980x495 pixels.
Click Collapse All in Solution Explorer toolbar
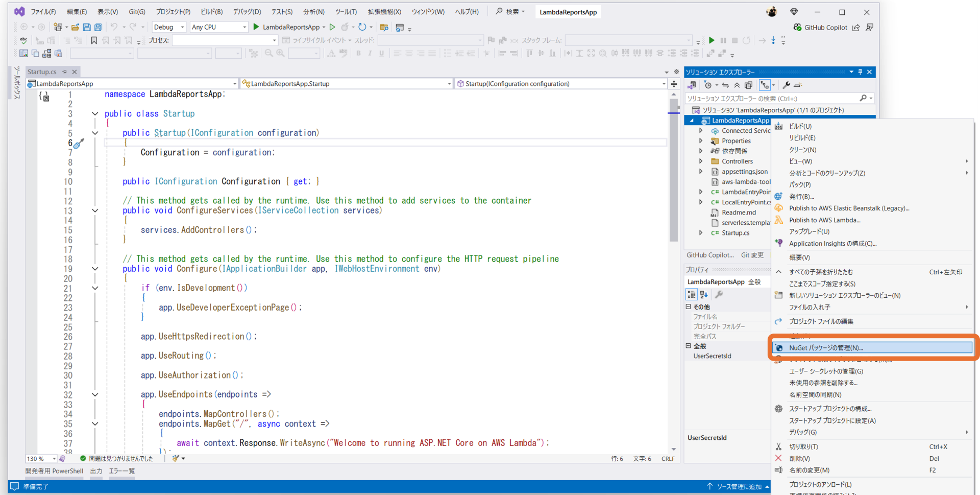tap(737, 85)
